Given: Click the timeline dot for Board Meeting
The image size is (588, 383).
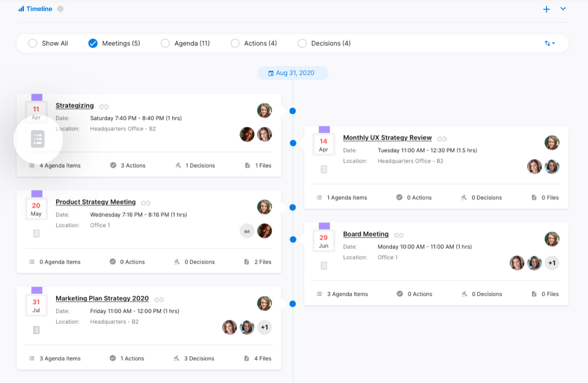Looking at the screenshot, I should pos(293,239).
